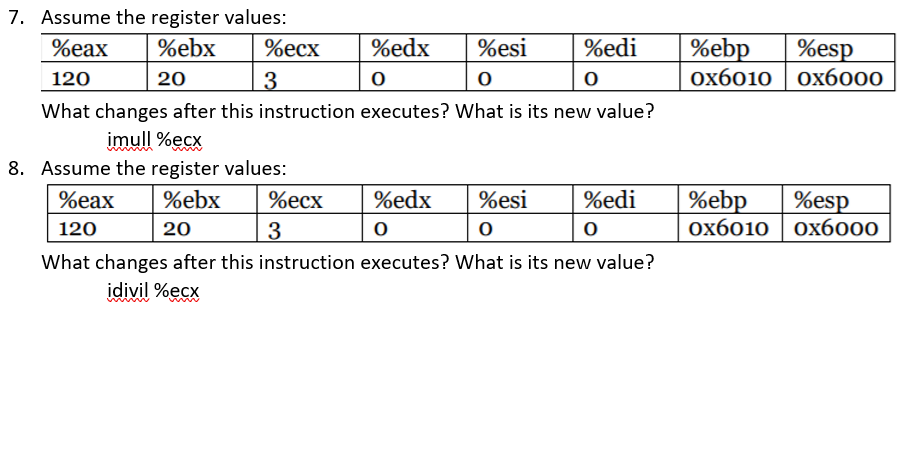Click cell with 120 in first table
The width and height of the screenshot is (910, 459).
point(94,77)
